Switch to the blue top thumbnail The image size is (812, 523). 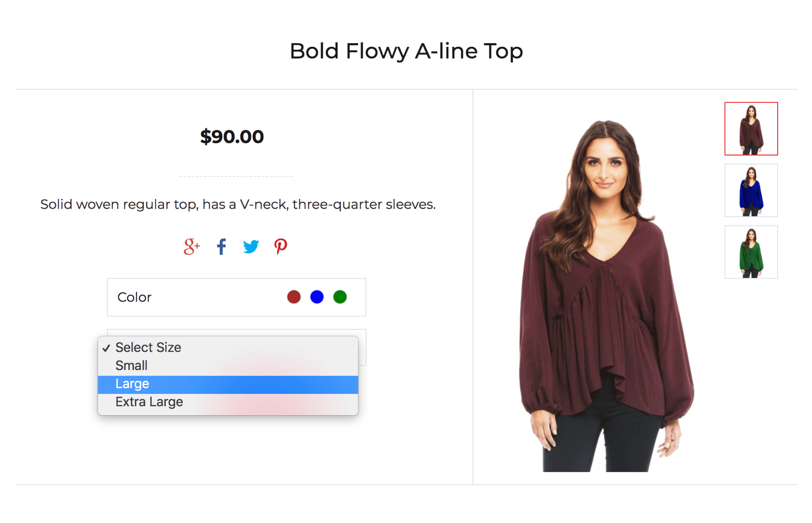(x=751, y=190)
